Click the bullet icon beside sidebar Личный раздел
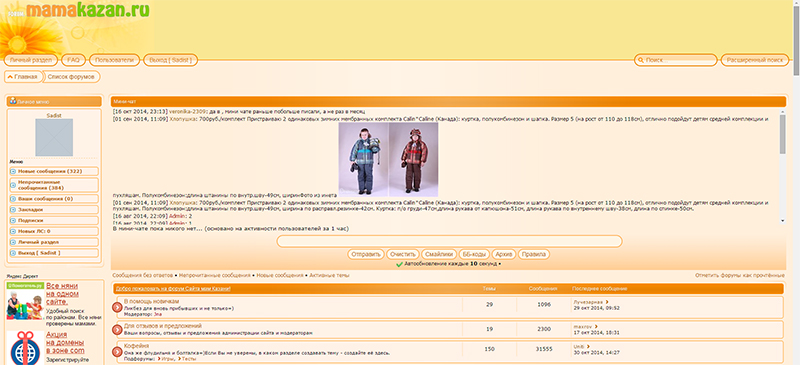The height and width of the screenshot is (365, 800). [x=13, y=242]
